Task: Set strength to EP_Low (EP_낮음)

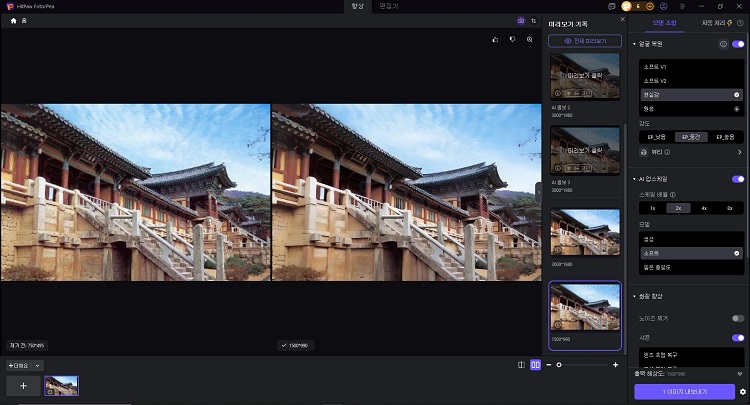Action: 657,137
